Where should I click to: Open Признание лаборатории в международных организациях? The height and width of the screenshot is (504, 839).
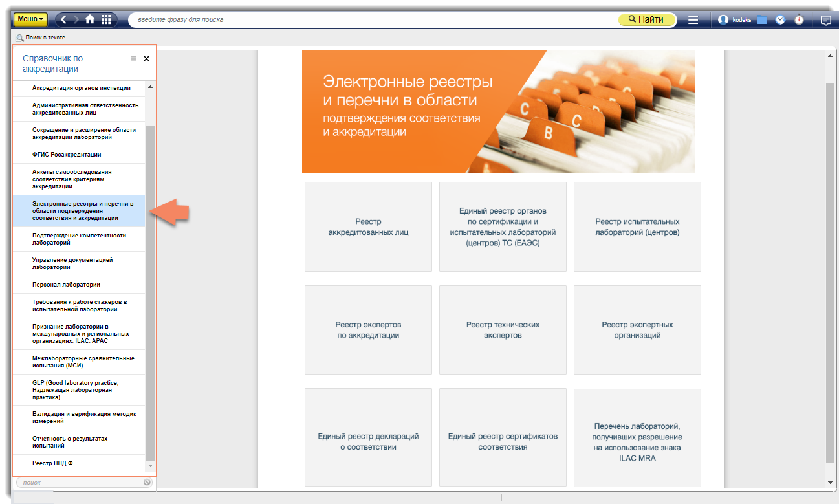click(x=79, y=334)
